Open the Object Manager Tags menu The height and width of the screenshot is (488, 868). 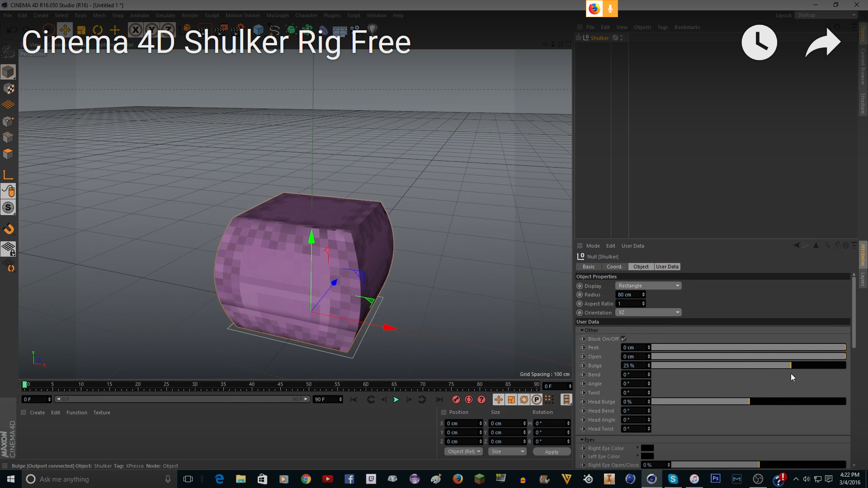click(x=663, y=27)
